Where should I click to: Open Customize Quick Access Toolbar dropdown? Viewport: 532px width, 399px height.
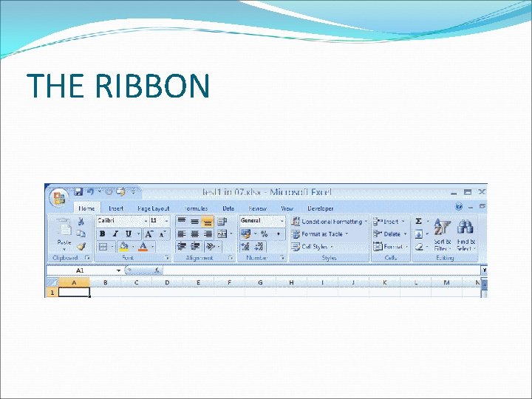[x=133, y=192]
